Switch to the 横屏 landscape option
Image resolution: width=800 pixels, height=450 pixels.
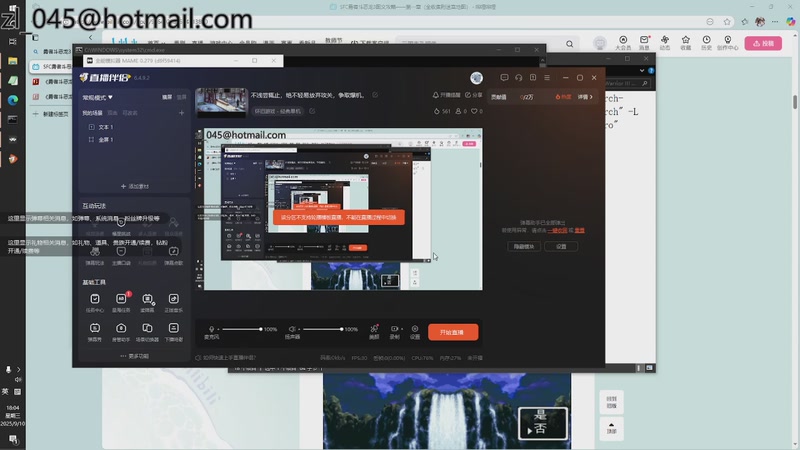click(167, 97)
